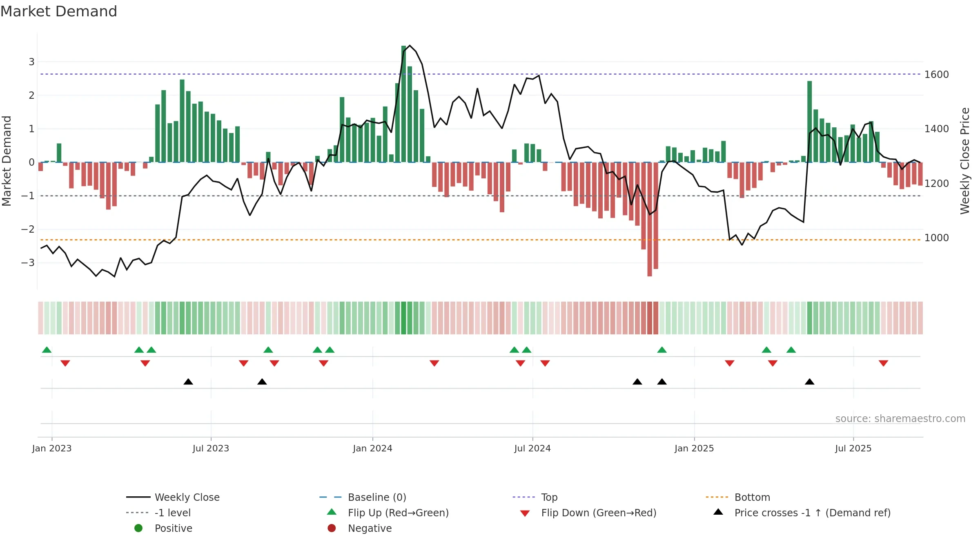Viewport: 980px width, 551px height.
Task: Toggle the Weekly Close legend entry
Action: click(173, 497)
